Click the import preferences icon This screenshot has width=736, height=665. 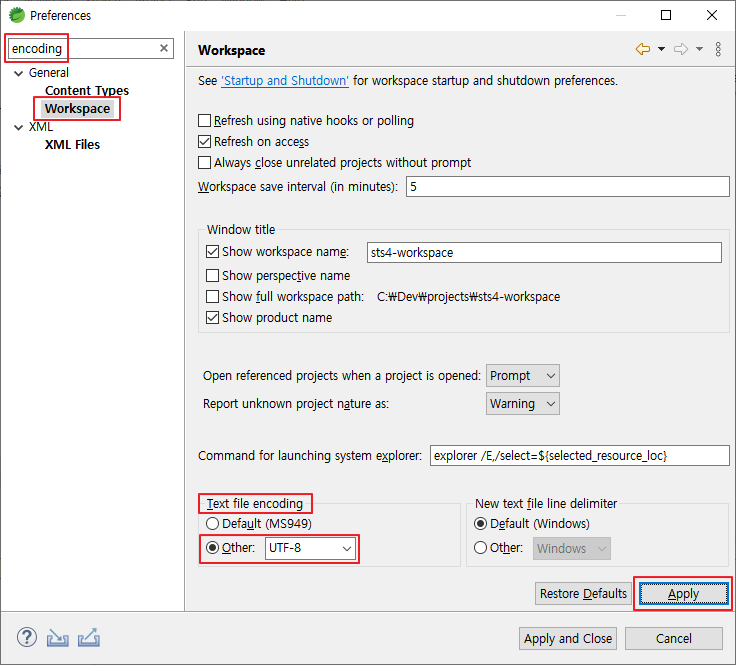click(x=57, y=638)
